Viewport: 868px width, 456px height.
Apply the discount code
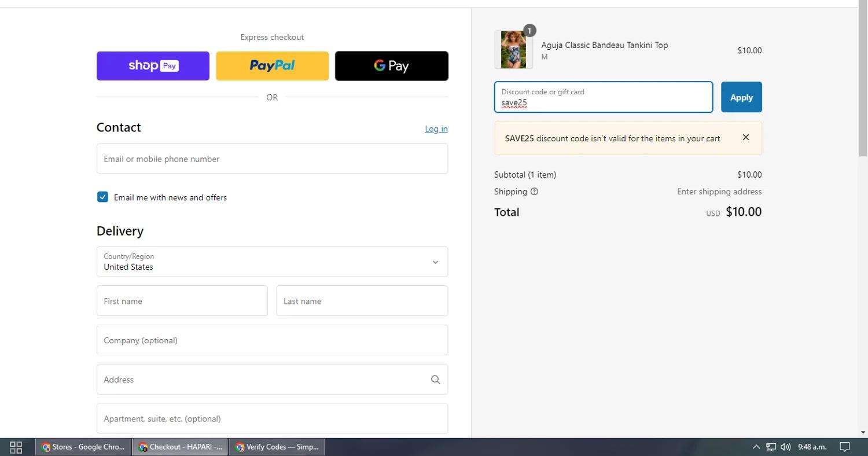(x=741, y=97)
